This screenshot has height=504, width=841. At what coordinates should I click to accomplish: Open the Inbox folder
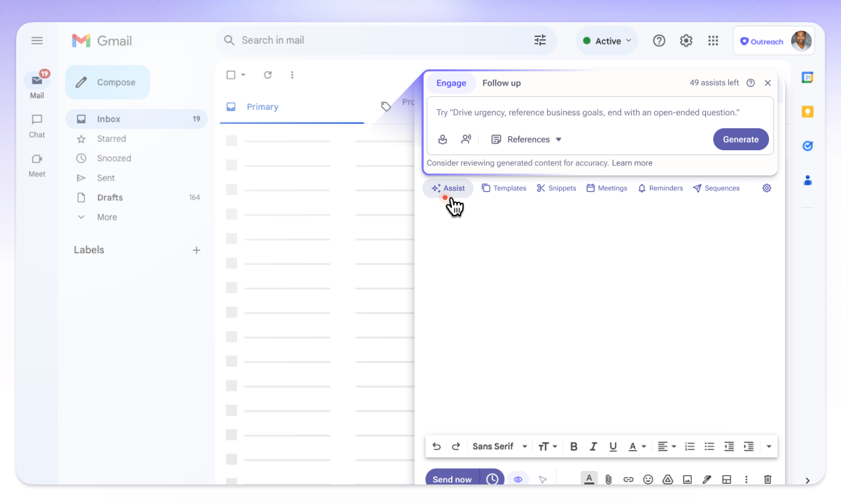[x=136, y=119]
